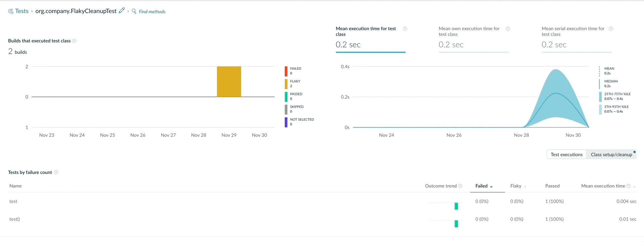Click the Tests breadcrumb icon
The width and height of the screenshot is (644, 242).
pyautogui.click(x=11, y=11)
